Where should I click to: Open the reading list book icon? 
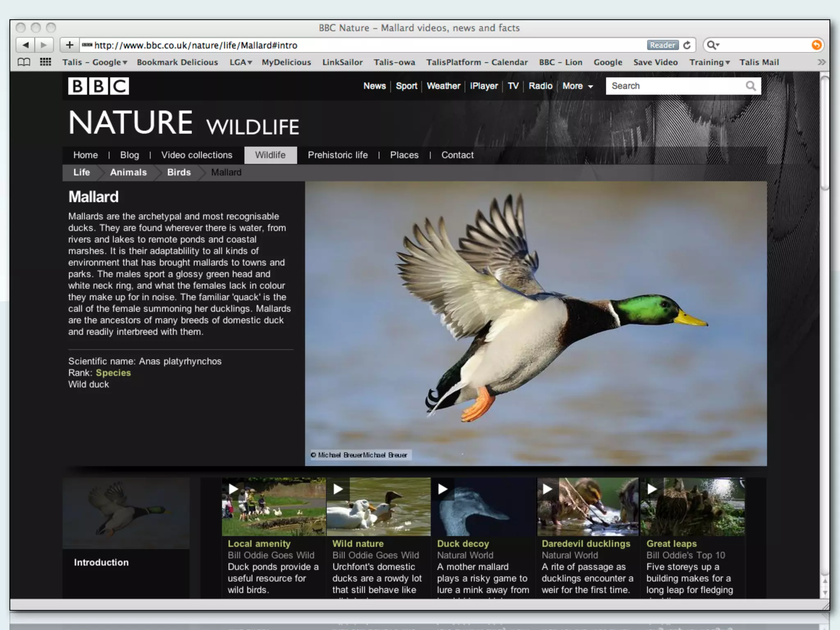tap(24, 62)
